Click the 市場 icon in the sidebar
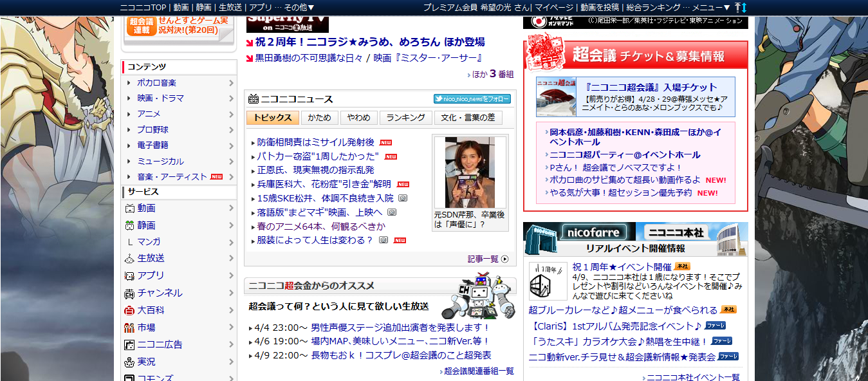The height and width of the screenshot is (381, 868). pyautogui.click(x=129, y=328)
